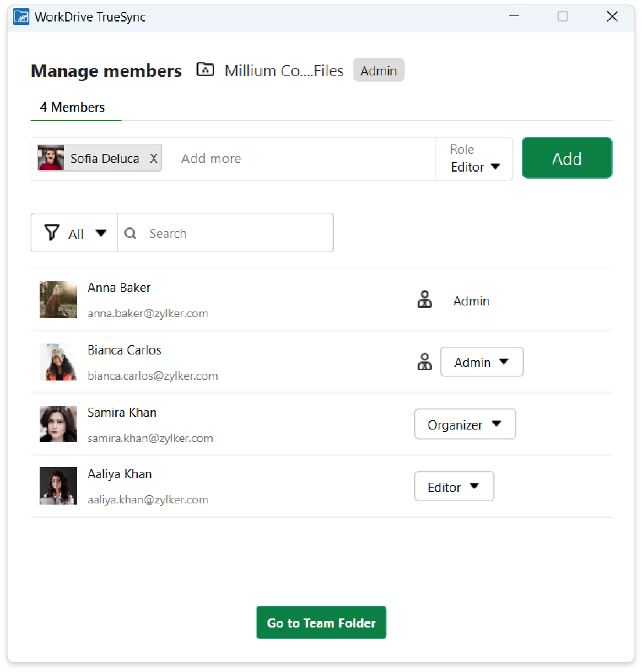The width and height of the screenshot is (642, 672).
Task: Click the admin icon beside Bianca Carlos
Action: pyautogui.click(x=425, y=362)
